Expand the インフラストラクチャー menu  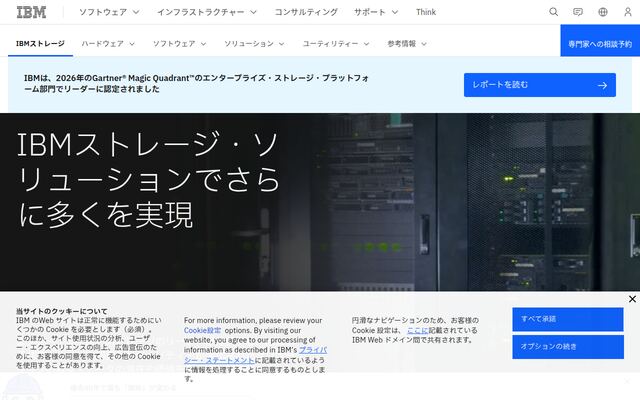(207, 12)
